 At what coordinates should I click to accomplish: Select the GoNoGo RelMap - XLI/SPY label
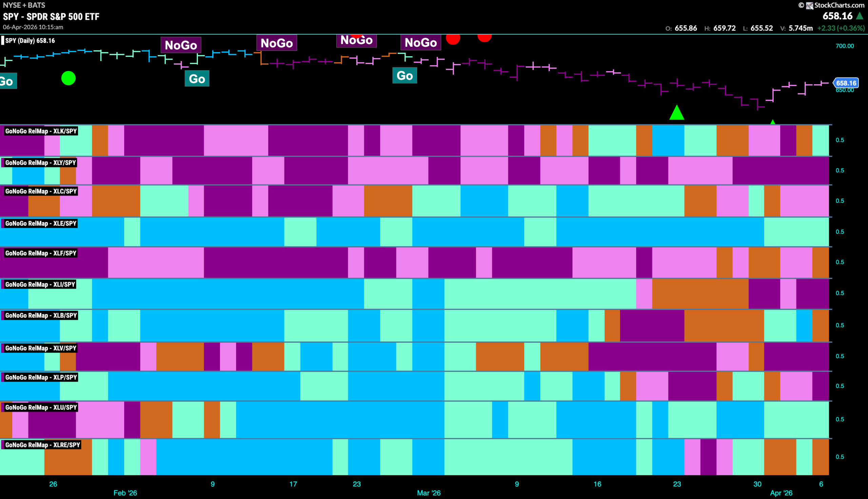coord(40,285)
